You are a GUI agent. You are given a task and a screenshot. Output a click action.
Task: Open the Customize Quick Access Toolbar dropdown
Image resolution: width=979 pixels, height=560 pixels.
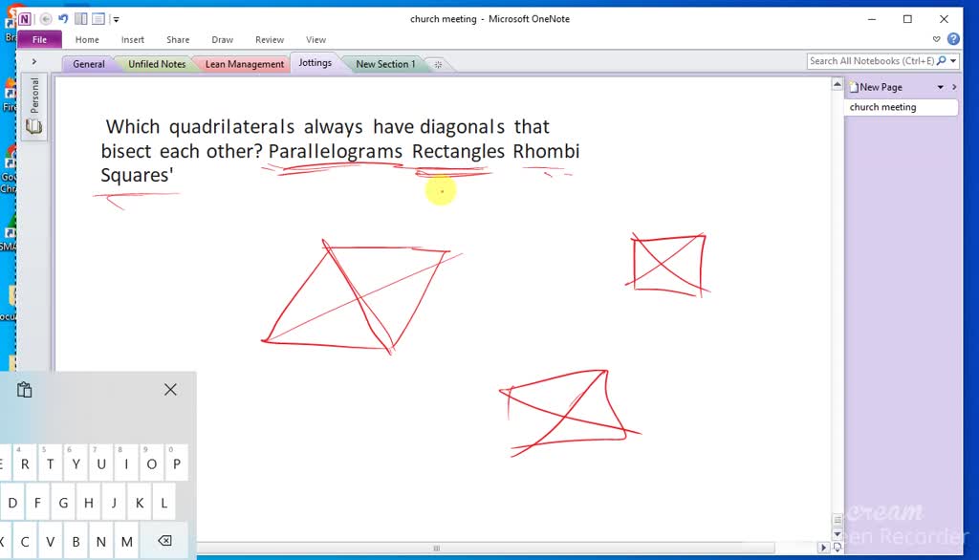coord(116,18)
